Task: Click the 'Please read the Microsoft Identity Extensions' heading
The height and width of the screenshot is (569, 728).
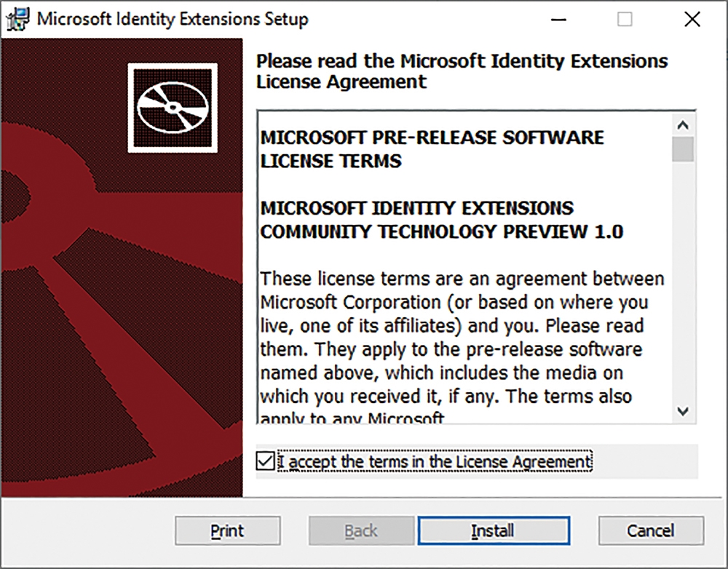Action: [462, 71]
